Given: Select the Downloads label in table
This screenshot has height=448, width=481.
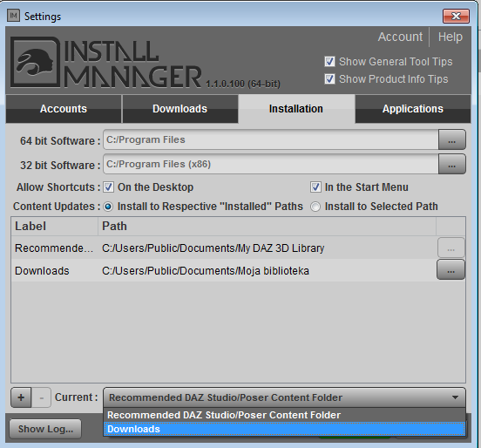Looking at the screenshot, I should 42,271.
